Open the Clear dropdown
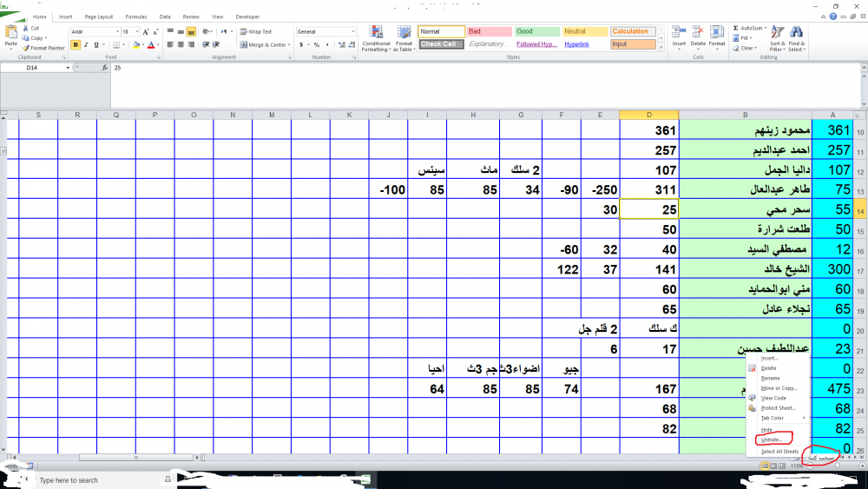This screenshot has height=489, width=868. 746,48
